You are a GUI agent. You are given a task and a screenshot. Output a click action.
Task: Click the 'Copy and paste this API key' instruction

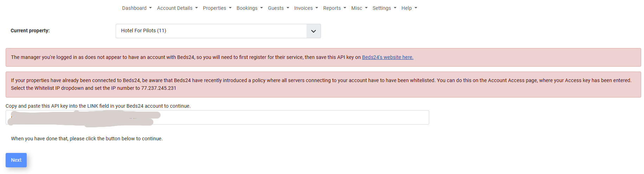(98, 106)
